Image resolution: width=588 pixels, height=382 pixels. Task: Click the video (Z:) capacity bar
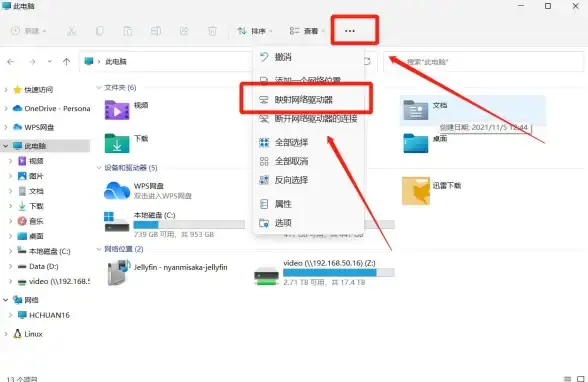[339, 273]
